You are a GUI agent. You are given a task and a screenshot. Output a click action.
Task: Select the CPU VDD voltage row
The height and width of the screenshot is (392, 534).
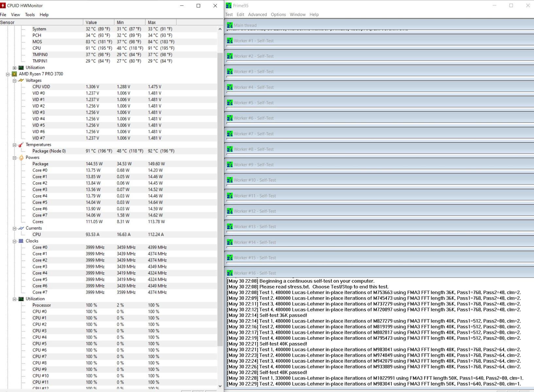tap(109, 87)
